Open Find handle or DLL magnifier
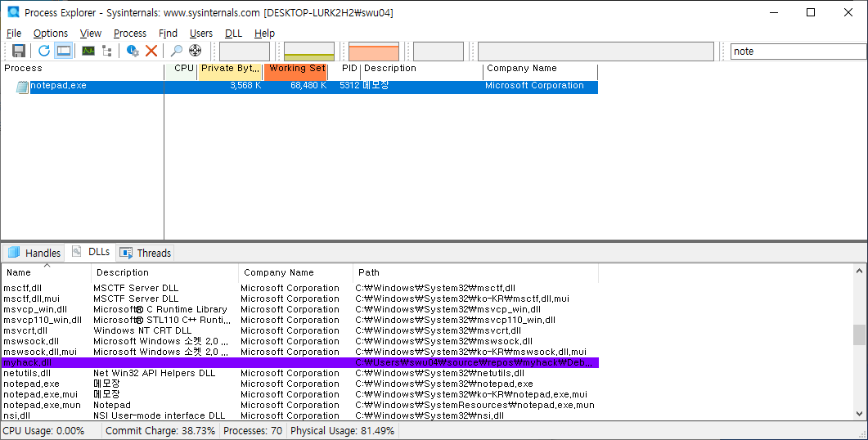Image resolution: width=868 pixels, height=440 pixels. point(177,51)
